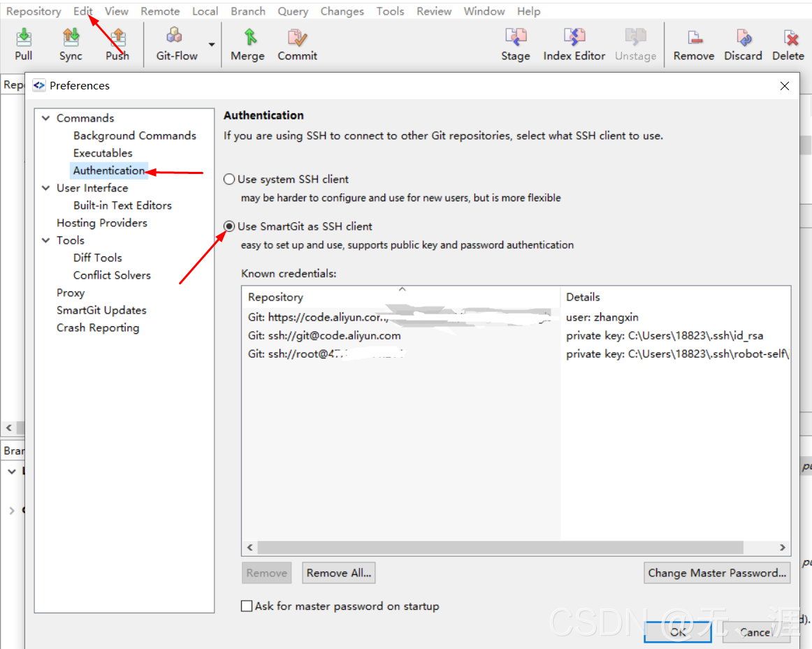
Task: Click the Sync toolbar icon
Action: tap(71, 45)
